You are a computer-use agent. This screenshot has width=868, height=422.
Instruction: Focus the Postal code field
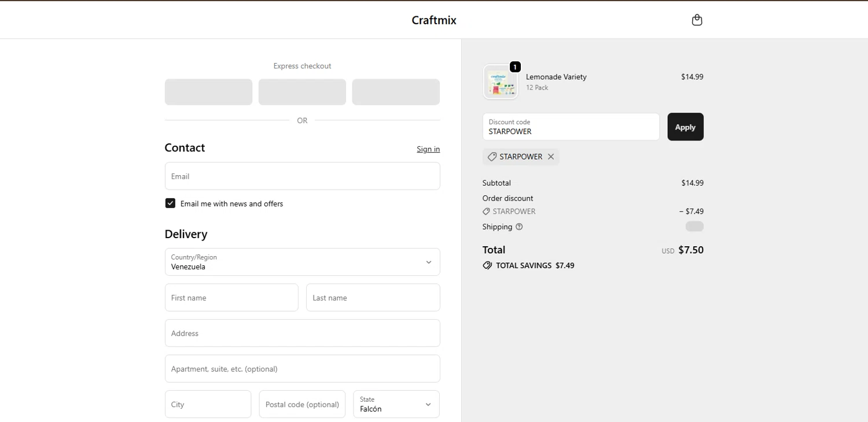(x=302, y=404)
